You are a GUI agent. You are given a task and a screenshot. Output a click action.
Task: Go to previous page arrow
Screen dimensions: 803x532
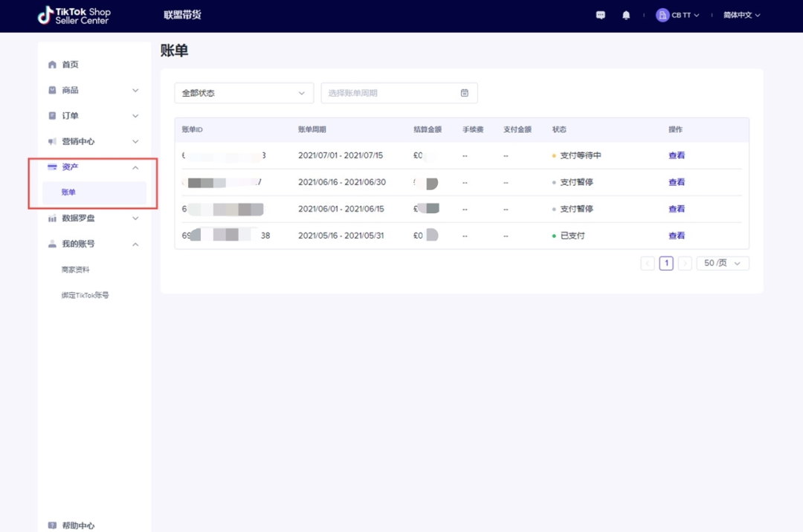tap(648, 263)
